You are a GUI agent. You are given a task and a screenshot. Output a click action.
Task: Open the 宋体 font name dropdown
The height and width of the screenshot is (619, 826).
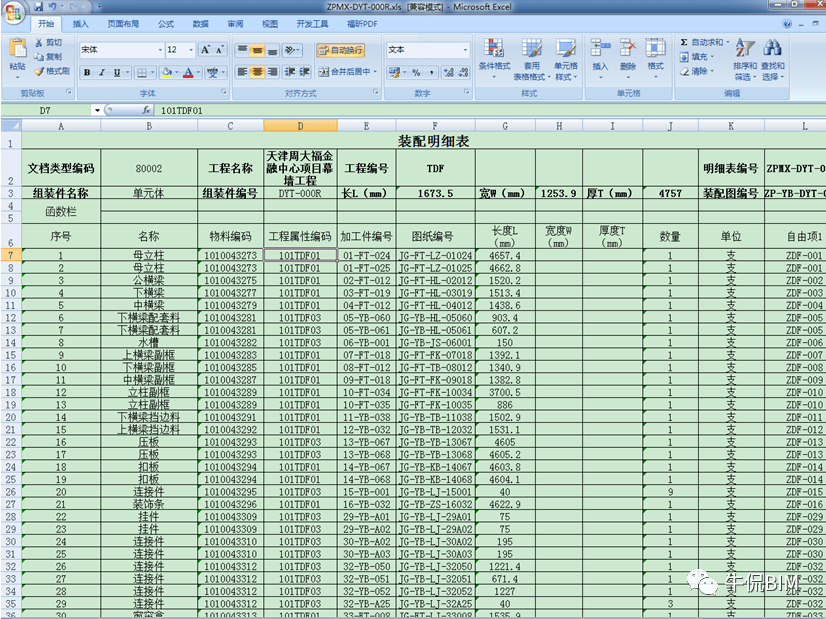tap(160, 50)
